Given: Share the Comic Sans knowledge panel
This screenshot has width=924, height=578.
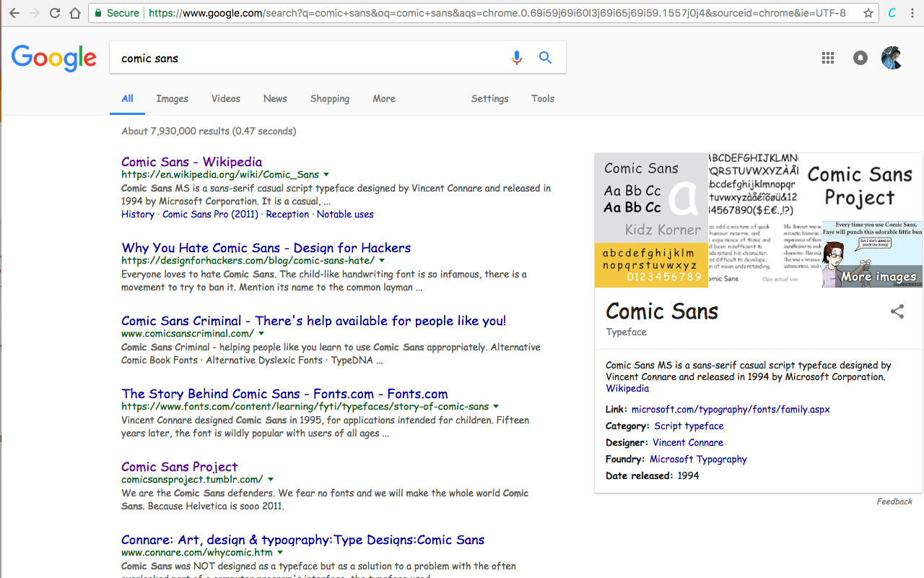Looking at the screenshot, I should click(x=897, y=311).
